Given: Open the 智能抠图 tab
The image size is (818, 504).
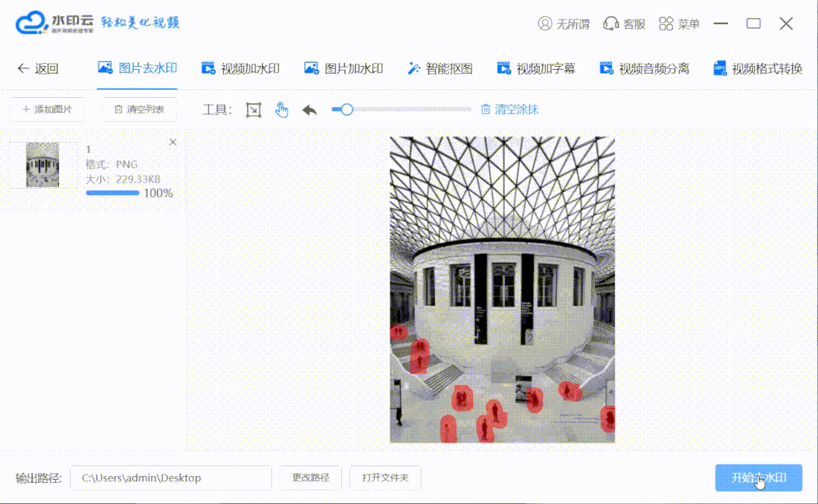Looking at the screenshot, I should pyautogui.click(x=440, y=68).
